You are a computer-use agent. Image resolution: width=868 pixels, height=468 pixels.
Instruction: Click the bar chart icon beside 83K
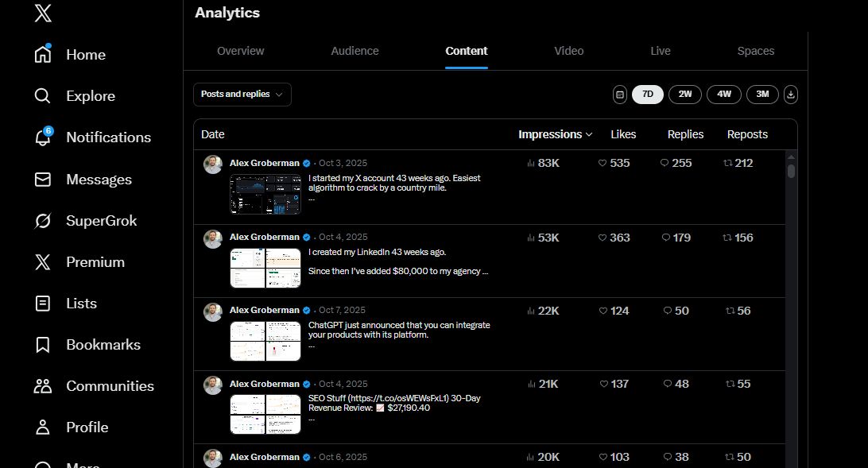[x=531, y=163]
